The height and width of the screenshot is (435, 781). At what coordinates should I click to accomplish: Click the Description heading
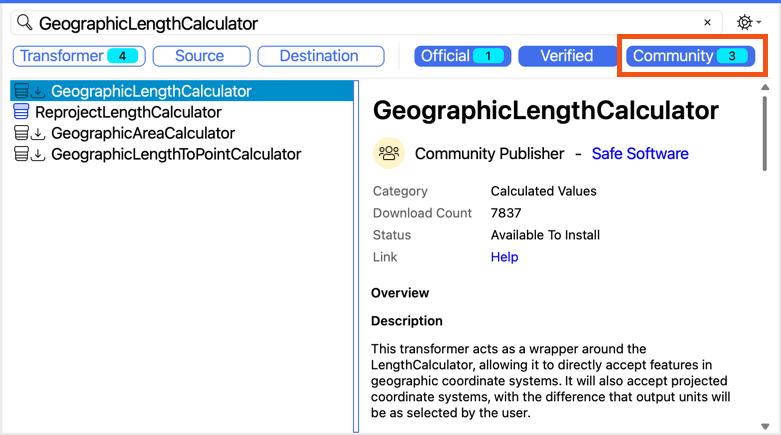click(407, 321)
